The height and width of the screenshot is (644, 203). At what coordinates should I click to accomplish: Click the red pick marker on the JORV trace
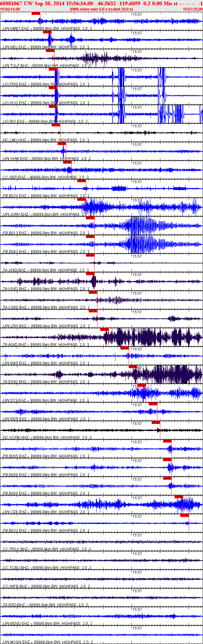(81, 199)
